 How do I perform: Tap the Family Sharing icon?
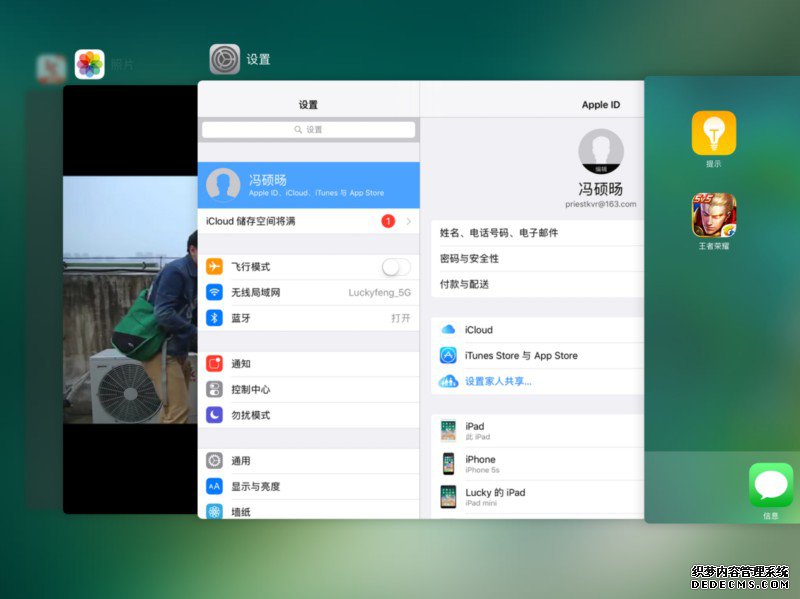click(x=448, y=381)
